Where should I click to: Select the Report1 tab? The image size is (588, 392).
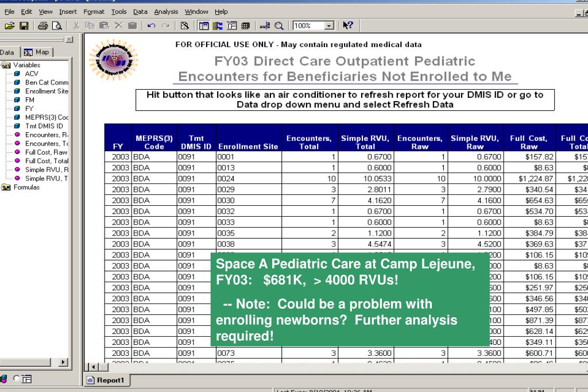pos(106,380)
